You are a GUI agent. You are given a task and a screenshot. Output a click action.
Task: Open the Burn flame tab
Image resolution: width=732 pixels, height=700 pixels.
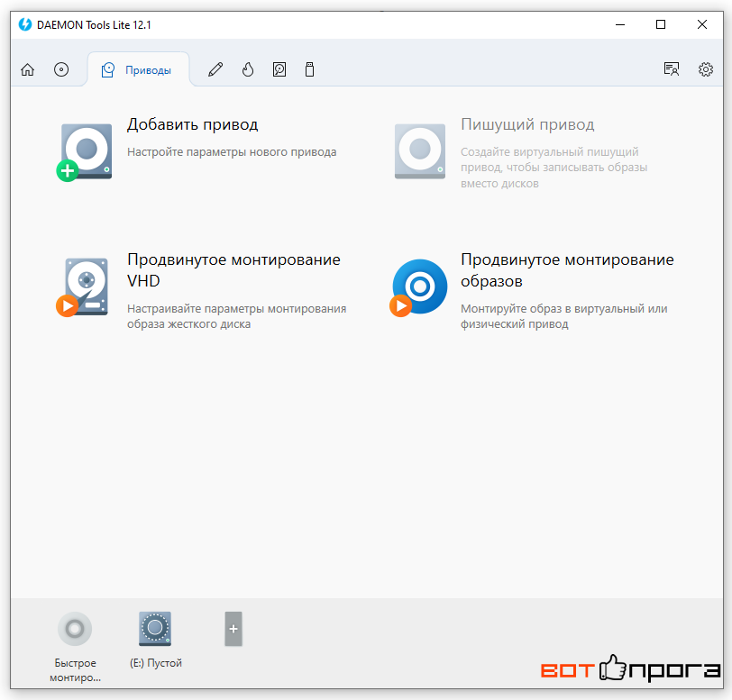click(x=248, y=69)
